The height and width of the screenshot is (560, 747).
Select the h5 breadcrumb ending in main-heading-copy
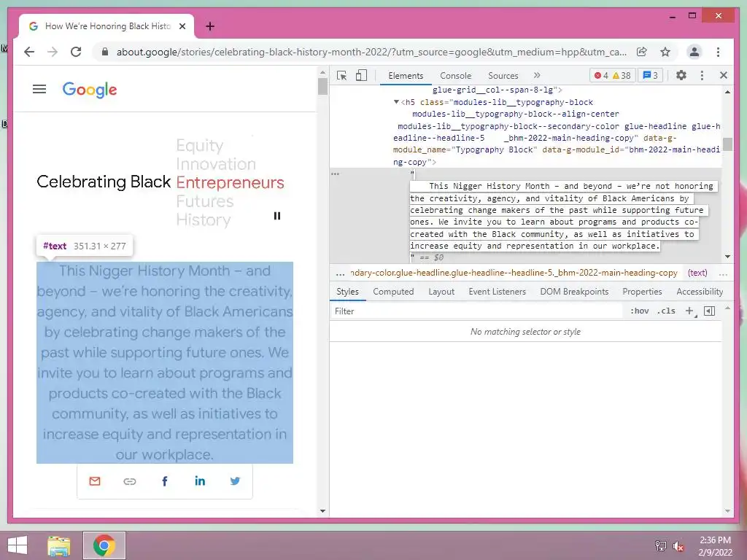tap(514, 273)
